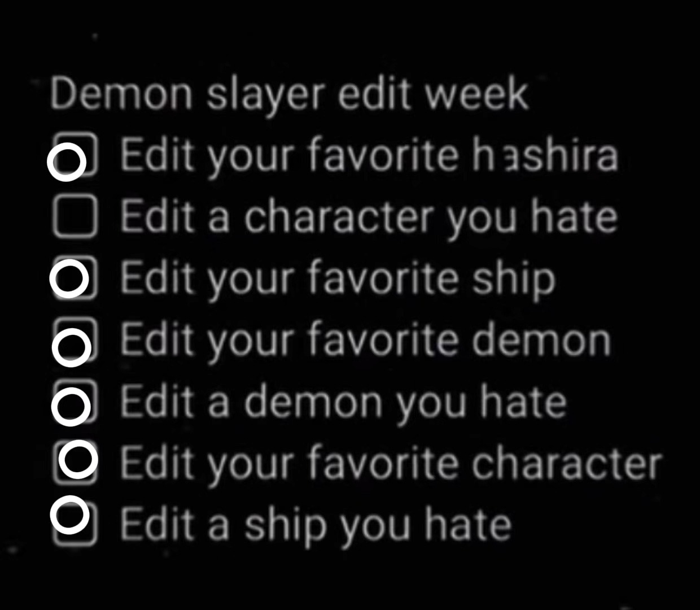Toggle the Edit your favorite ship checkbox
The image size is (700, 610).
coord(75,277)
